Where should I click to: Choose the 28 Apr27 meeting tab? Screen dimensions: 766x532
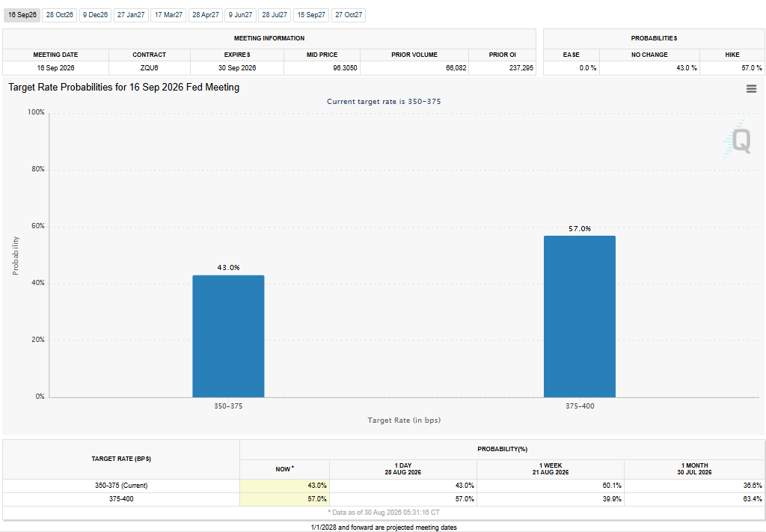[206, 15]
